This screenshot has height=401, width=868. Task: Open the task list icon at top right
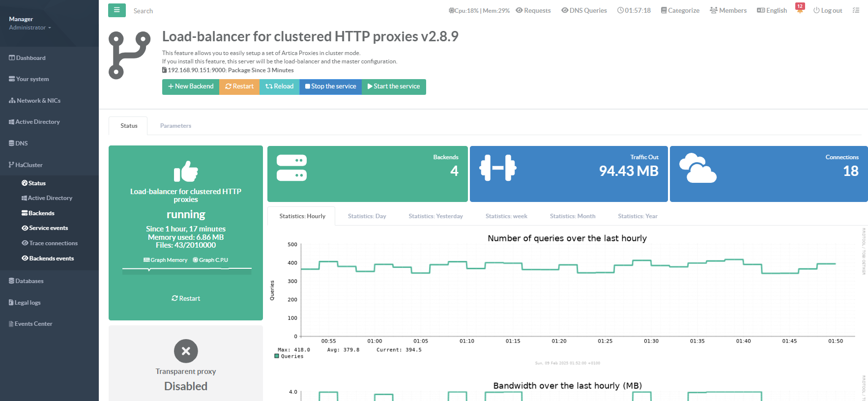[856, 10]
